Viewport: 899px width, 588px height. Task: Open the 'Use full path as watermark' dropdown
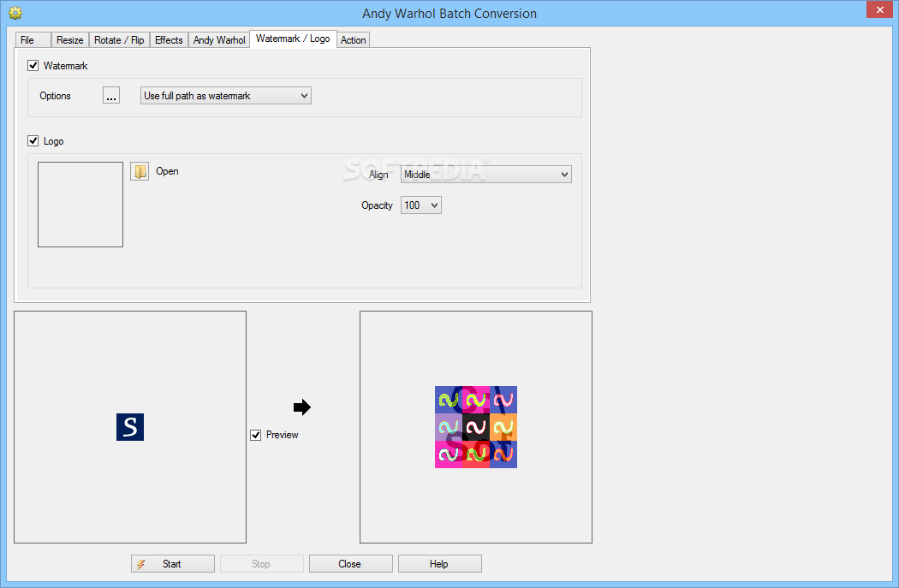click(226, 96)
